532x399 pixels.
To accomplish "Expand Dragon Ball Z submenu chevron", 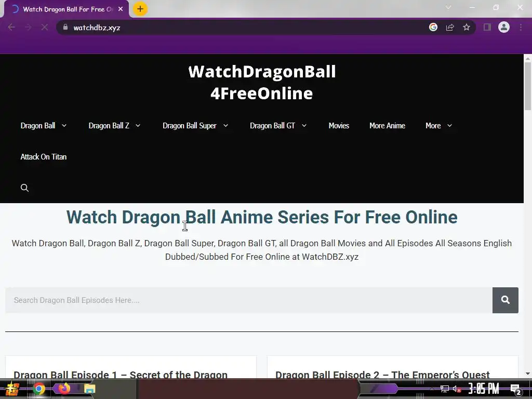I will (x=138, y=126).
